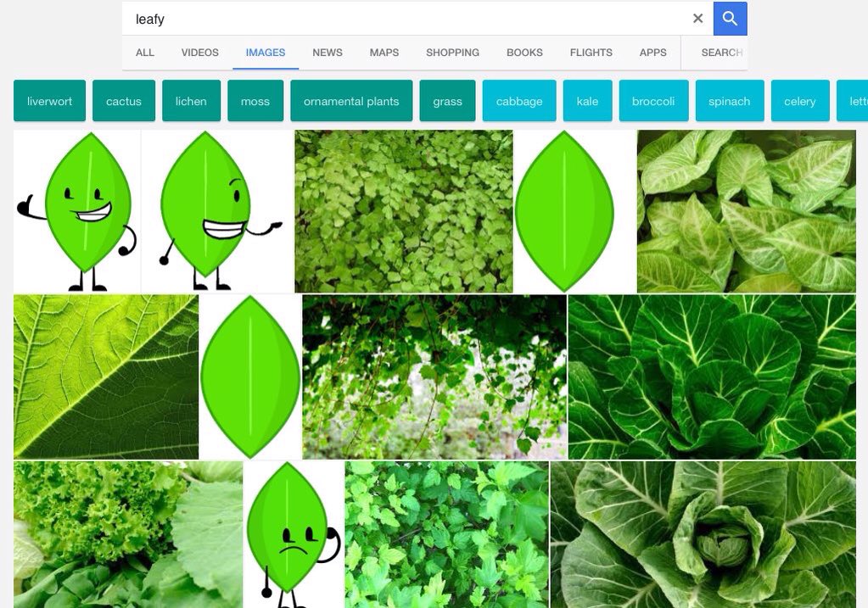The width and height of the screenshot is (868, 608).
Task: Open the MAPS tab
Action: coord(384,53)
